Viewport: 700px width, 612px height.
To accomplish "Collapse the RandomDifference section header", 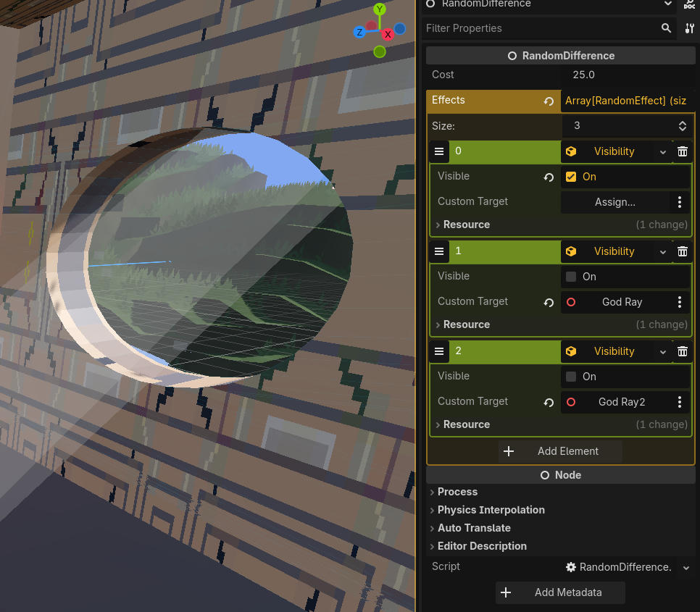I will pyautogui.click(x=560, y=56).
